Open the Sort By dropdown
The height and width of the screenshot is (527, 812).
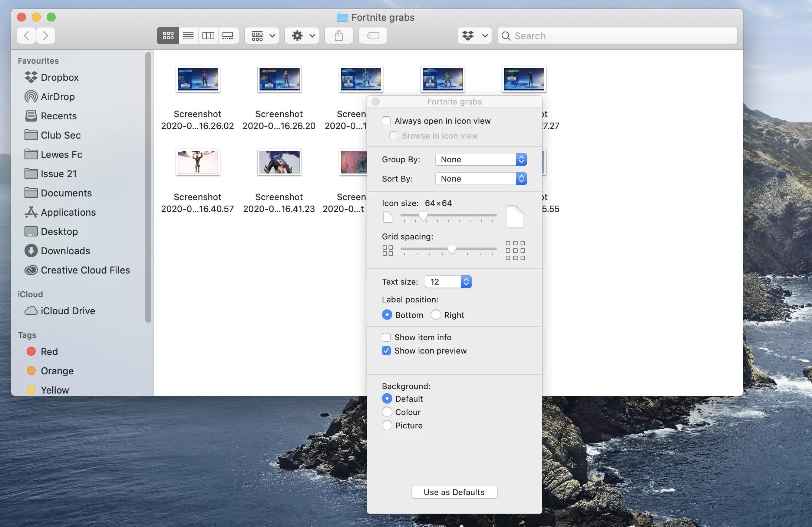(480, 179)
